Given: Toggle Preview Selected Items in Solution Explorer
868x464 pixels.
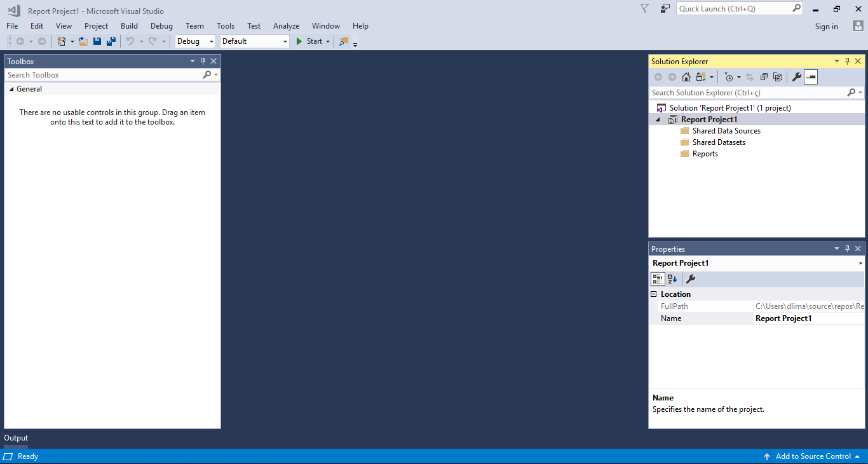Looking at the screenshot, I should pos(811,77).
